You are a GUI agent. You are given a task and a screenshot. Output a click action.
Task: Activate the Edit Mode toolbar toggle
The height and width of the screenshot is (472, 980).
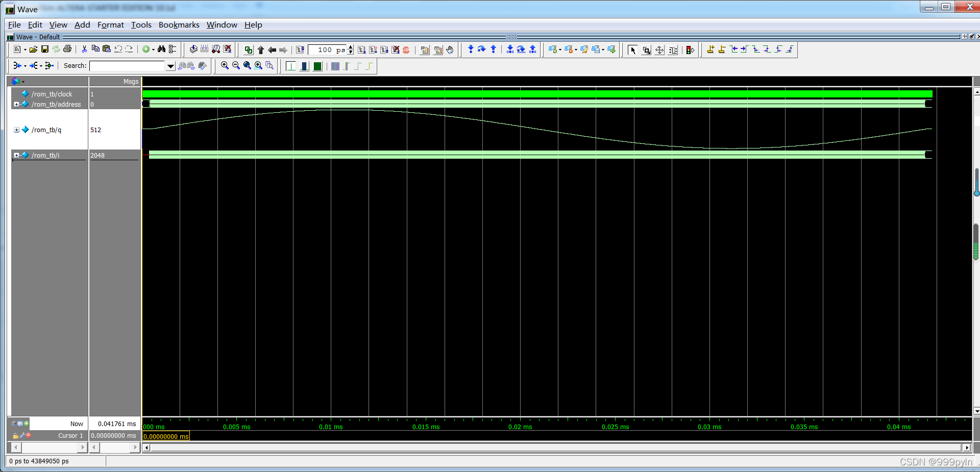coord(673,50)
